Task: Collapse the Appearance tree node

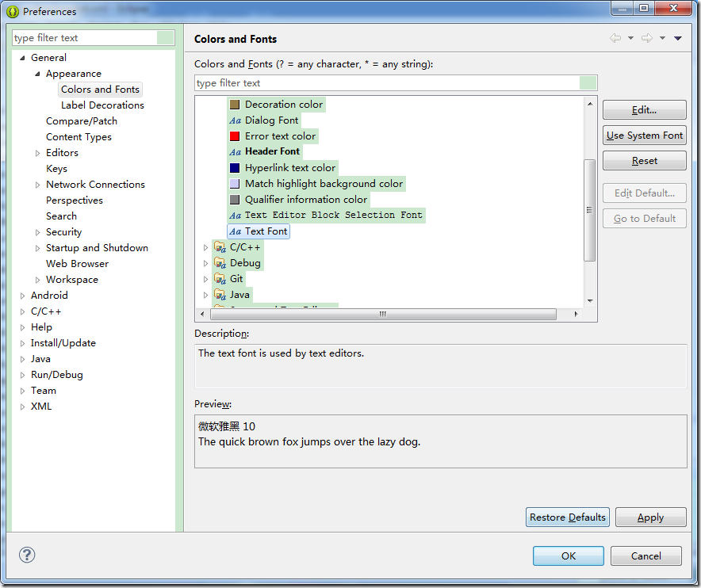Action: tap(37, 74)
